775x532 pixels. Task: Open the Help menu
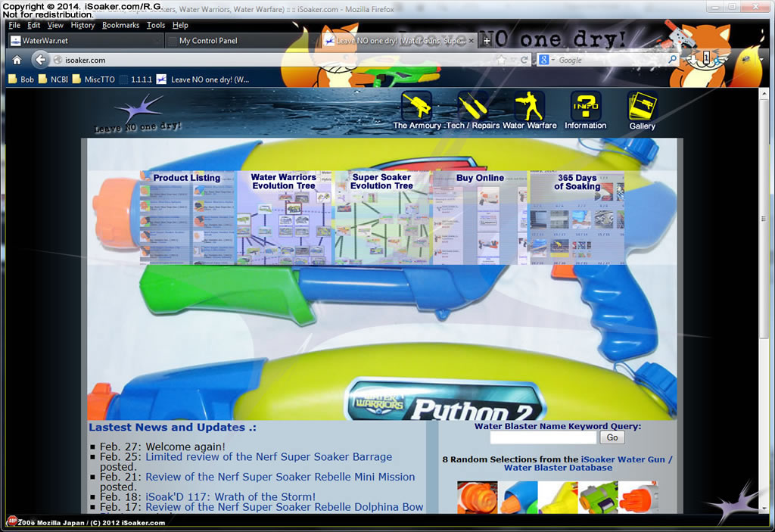180,25
